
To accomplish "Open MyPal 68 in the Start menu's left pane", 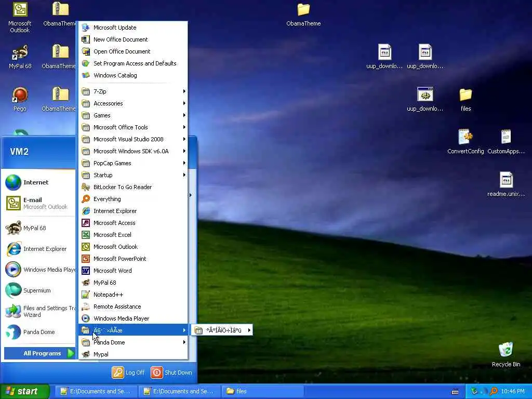I will [39, 228].
